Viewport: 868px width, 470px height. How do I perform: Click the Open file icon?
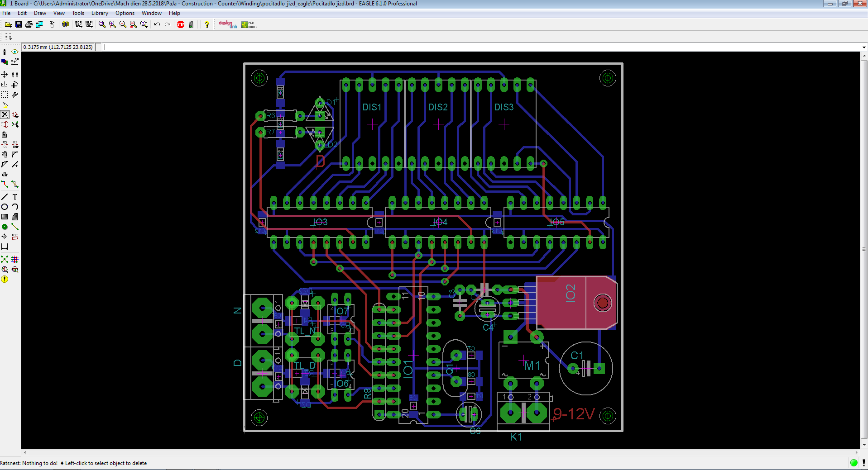tap(8, 24)
